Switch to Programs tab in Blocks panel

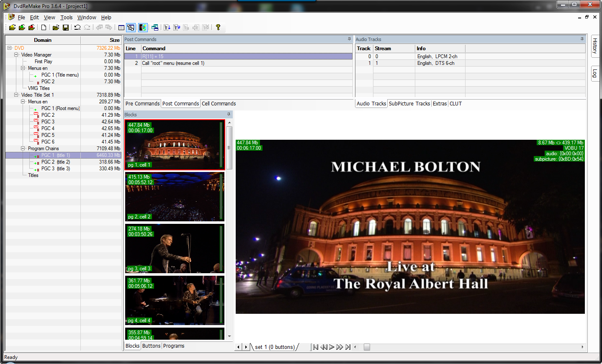pos(174,346)
